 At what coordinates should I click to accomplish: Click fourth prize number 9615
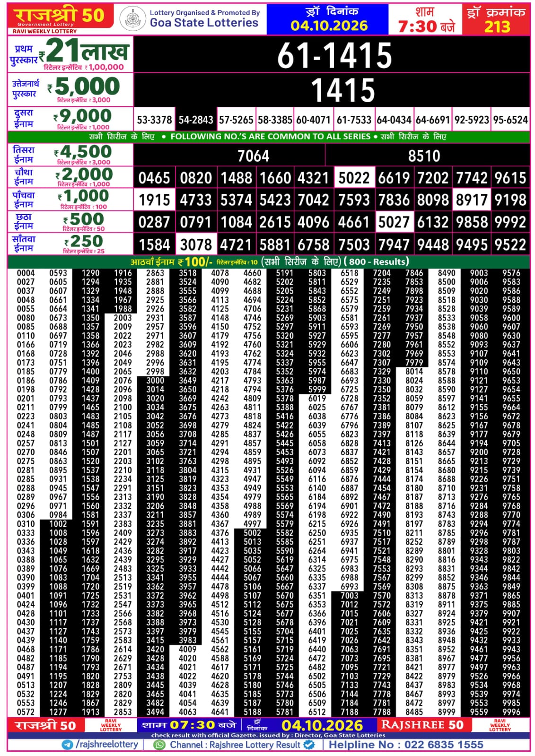[510, 178]
